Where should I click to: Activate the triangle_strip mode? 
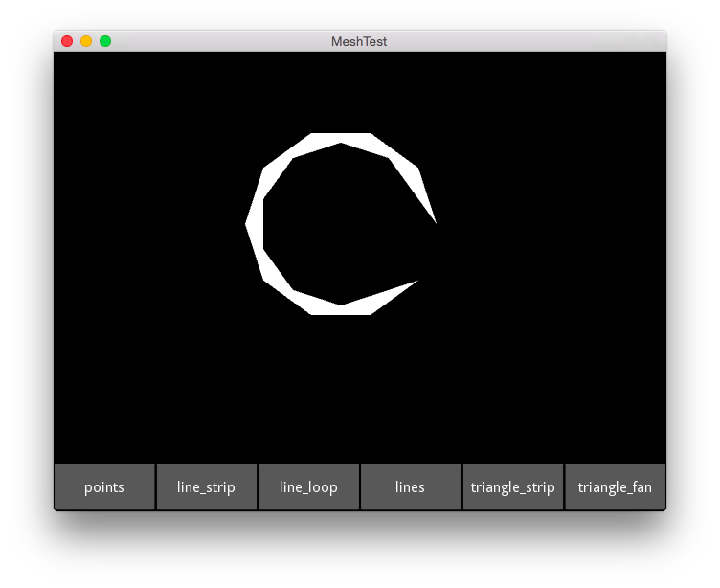coord(512,486)
